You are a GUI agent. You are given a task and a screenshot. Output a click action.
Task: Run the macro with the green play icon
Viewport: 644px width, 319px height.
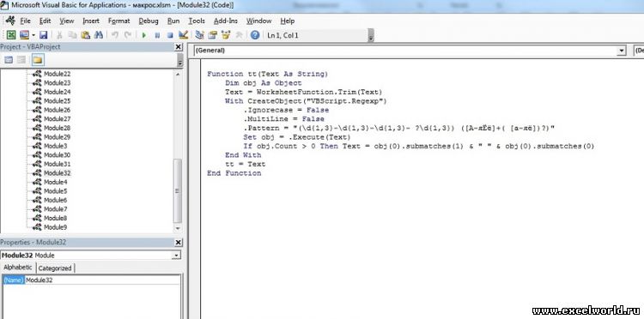coord(143,35)
